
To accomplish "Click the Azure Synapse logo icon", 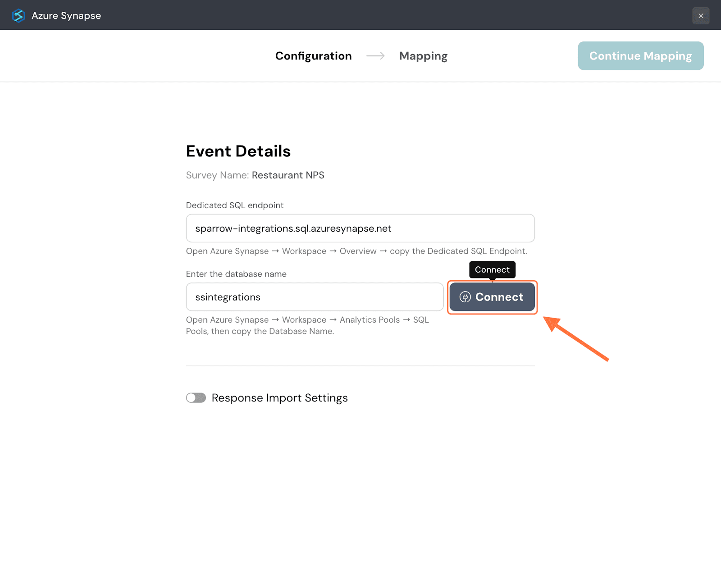I will pos(18,16).
